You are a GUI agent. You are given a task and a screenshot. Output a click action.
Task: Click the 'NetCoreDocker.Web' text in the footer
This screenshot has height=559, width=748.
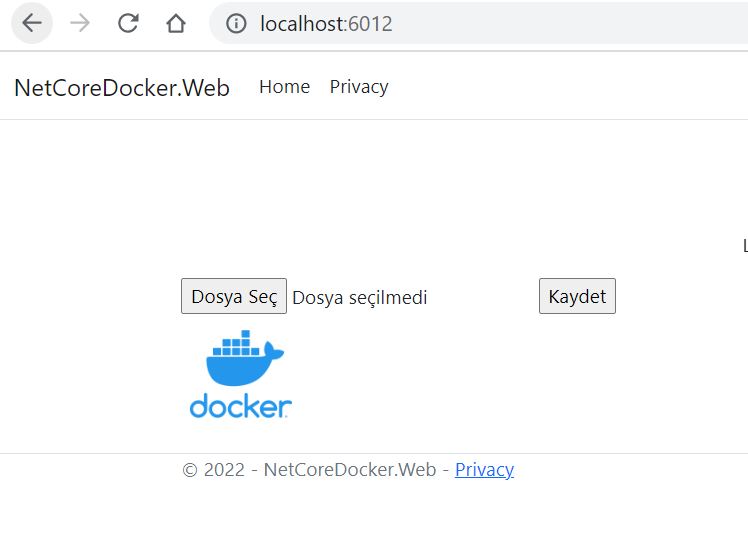(x=349, y=470)
